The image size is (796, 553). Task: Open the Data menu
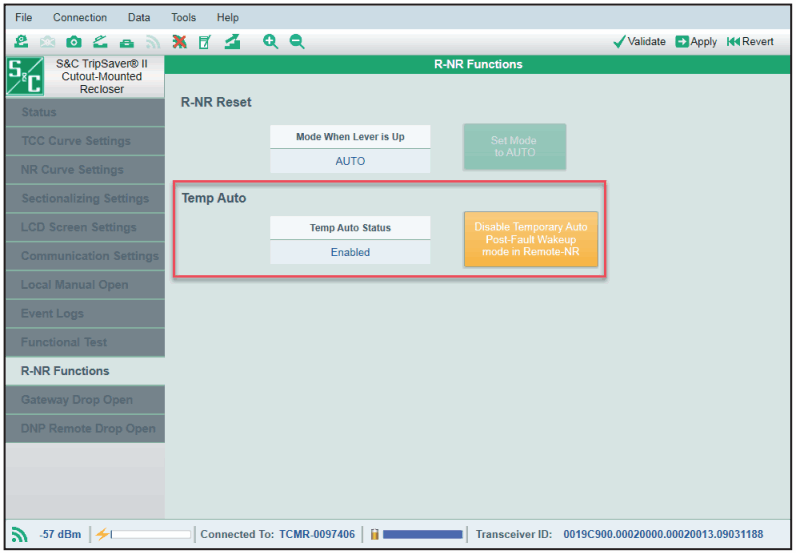coord(139,17)
